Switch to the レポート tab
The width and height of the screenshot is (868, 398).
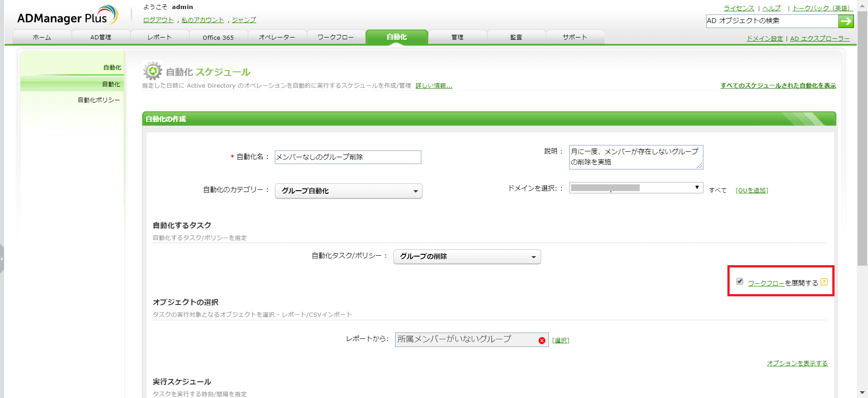click(160, 37)
